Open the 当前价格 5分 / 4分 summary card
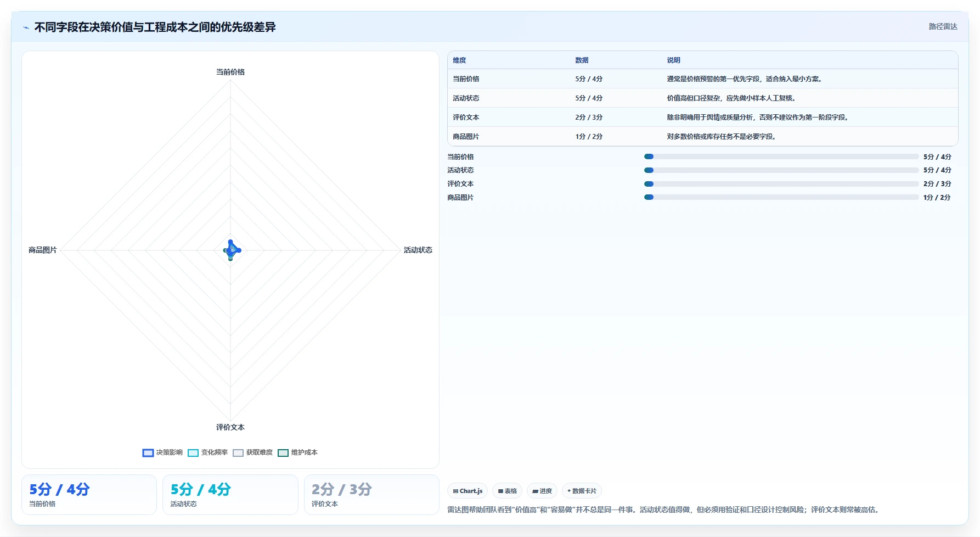 click(x=89, y=495)
